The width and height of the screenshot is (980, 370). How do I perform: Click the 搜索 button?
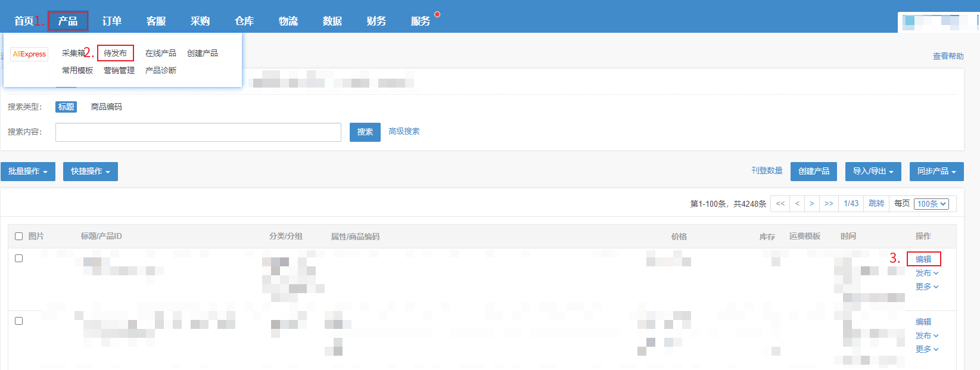[365, 132]
